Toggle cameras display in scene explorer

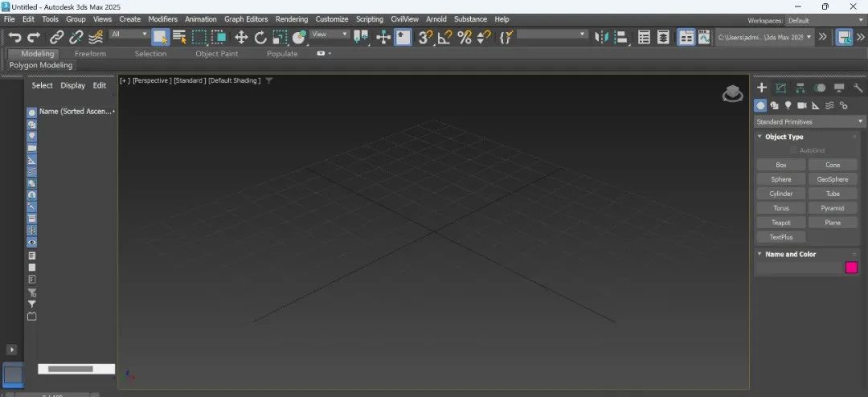coord(32,149)
